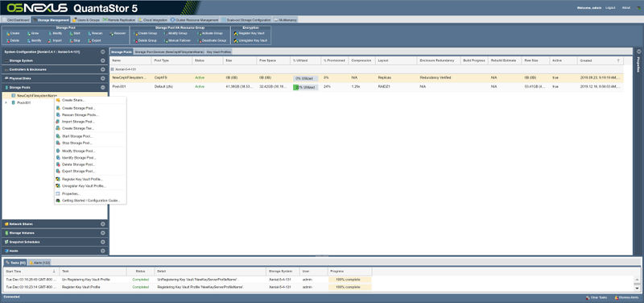Screen dimensions: 644x303
Task: Choose Delete Storage Pool menu entry
Action: 90,164
